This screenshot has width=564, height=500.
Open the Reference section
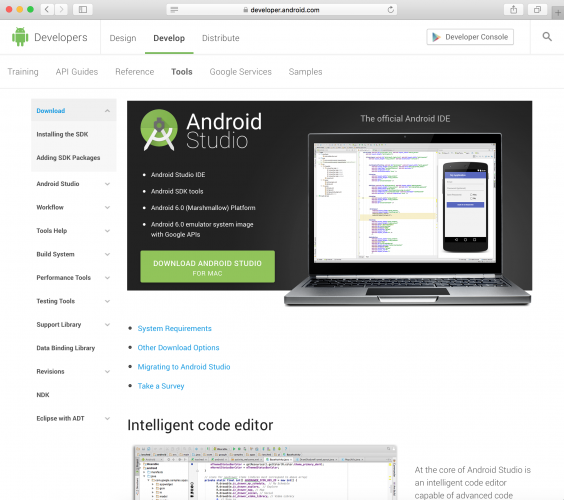(135, 72)
